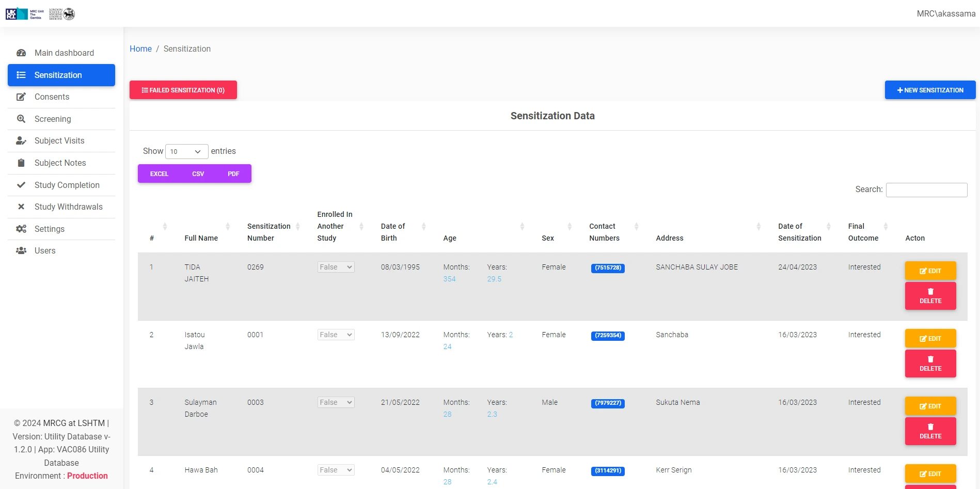Expand the False dropdown in Isatou Jawla's row
The image size is (980, 489).
[336, 335]
